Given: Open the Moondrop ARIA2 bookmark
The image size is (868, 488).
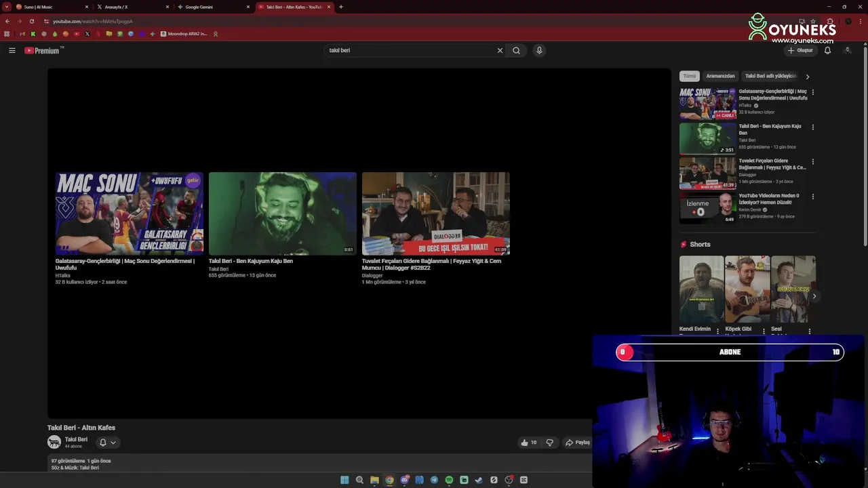Looking at the screenshot, I should click(x=184, y=34).
